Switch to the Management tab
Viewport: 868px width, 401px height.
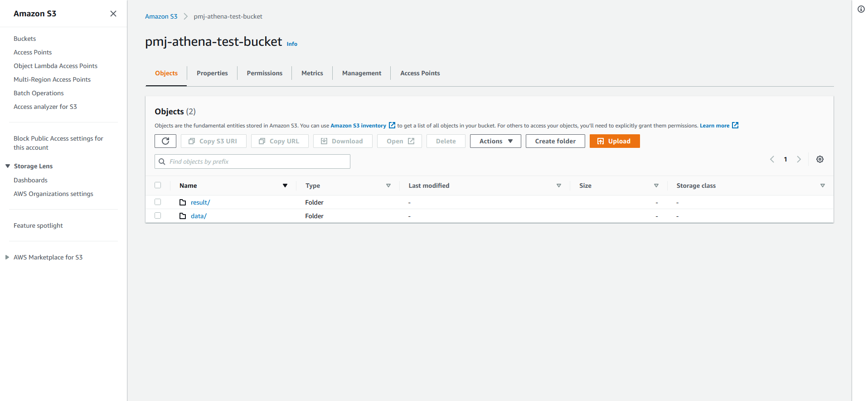(362, 73)
